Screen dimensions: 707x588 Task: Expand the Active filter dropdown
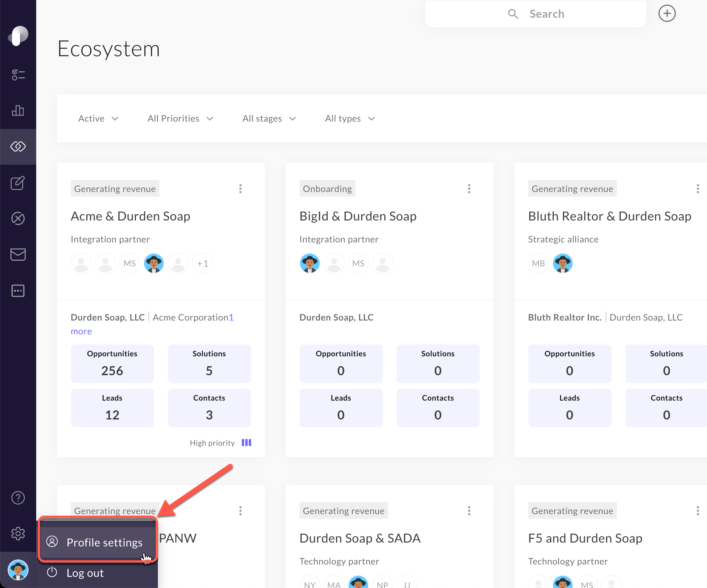pyautogui.click(x=98, y=119)
